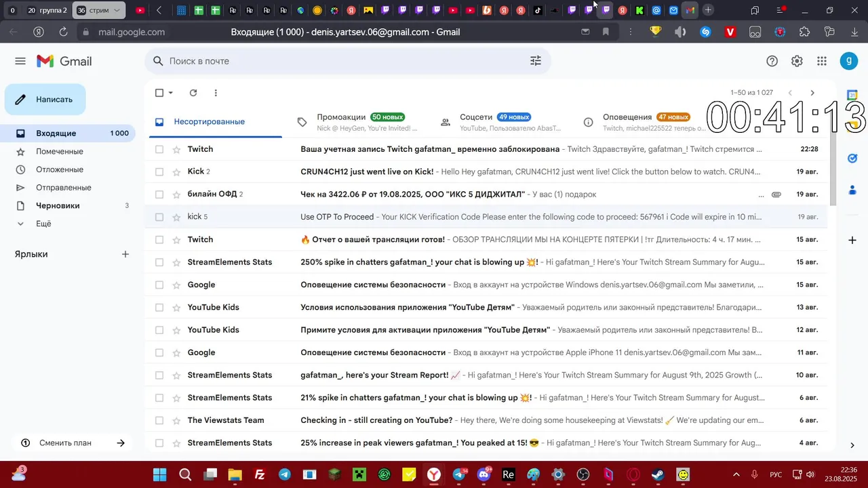The image size is (868, 488).
Task: Show hidden system tray icons
Action: pos(736,474)
